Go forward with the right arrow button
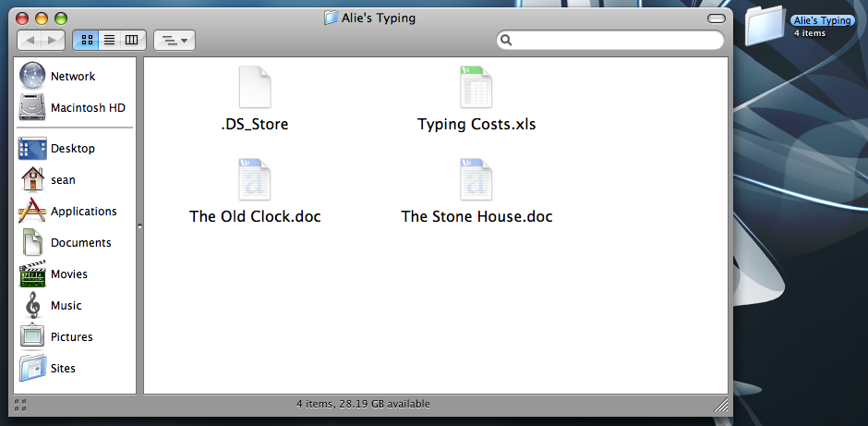 pyautogui.click(x=53, y=40)
